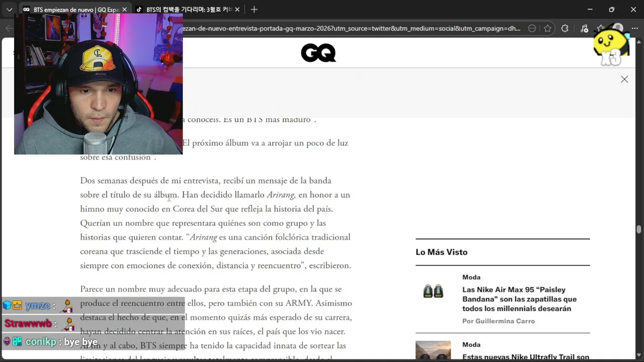Screen dimensions: 644x362
Task: Click Moda category above Air Max article
Action: [x=471, y=277]
